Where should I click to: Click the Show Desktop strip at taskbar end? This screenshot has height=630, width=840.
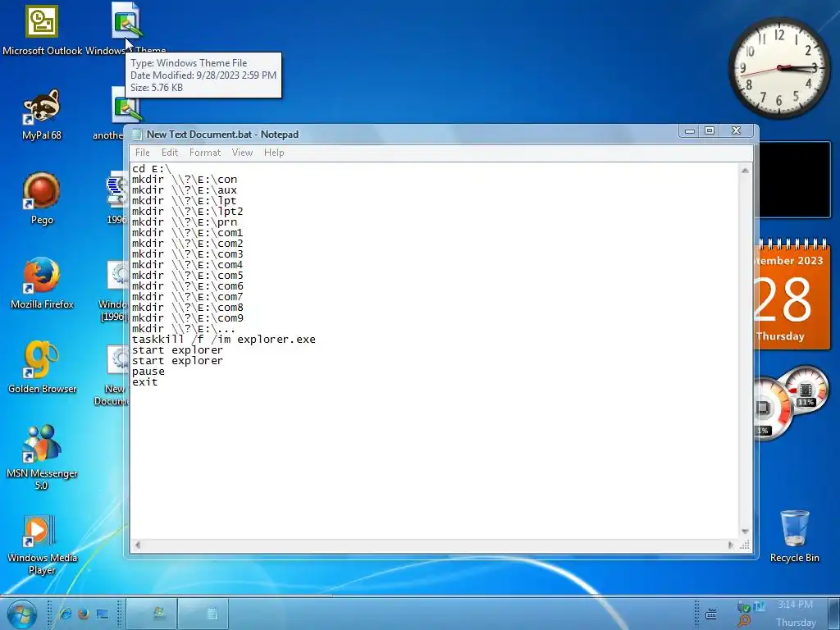[x=833, y=614]
